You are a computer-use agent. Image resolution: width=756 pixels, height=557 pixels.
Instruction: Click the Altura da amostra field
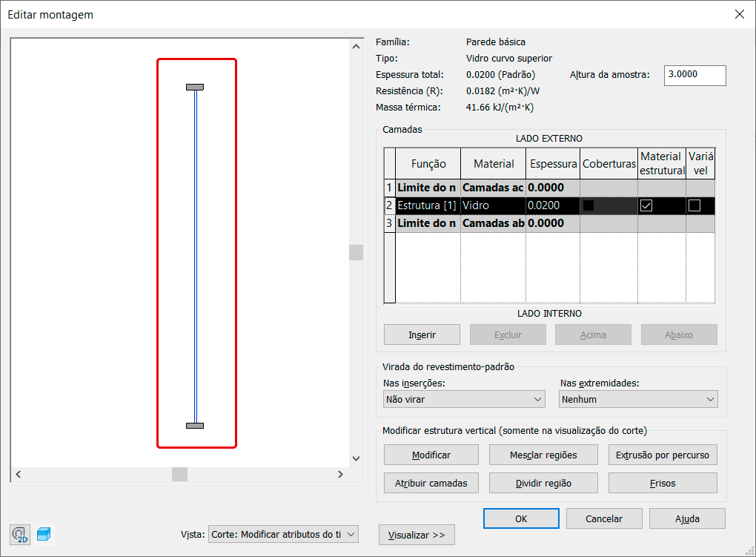[x=694, y=75]
